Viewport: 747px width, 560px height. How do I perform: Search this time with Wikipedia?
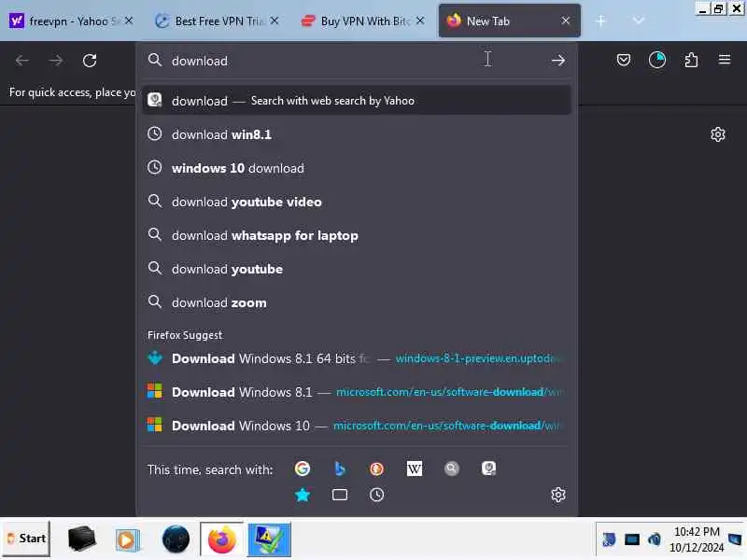pos(414,469)
